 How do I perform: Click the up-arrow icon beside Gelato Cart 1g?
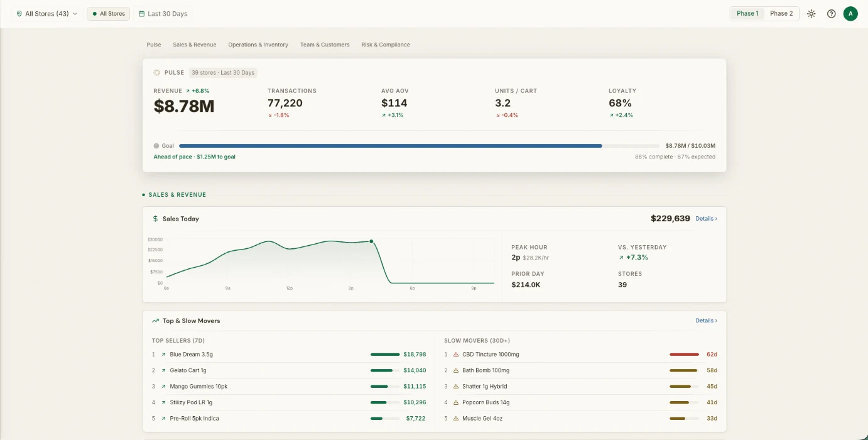pyautogui.click(x=164, y=370)
